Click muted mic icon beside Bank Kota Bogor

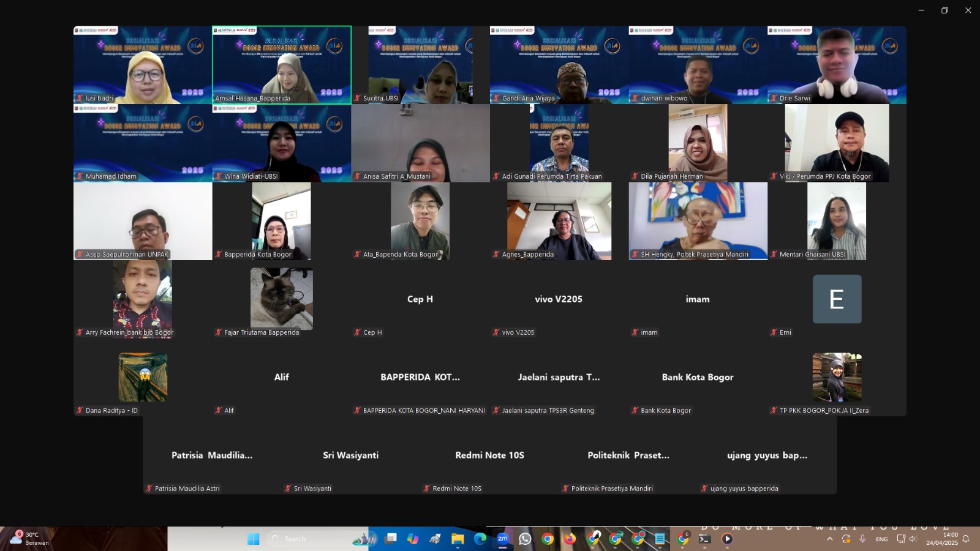(635, 410)
